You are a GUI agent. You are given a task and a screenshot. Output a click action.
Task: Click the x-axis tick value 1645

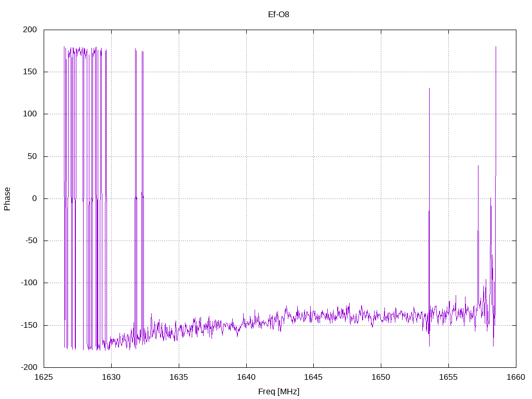coord(313,377)
